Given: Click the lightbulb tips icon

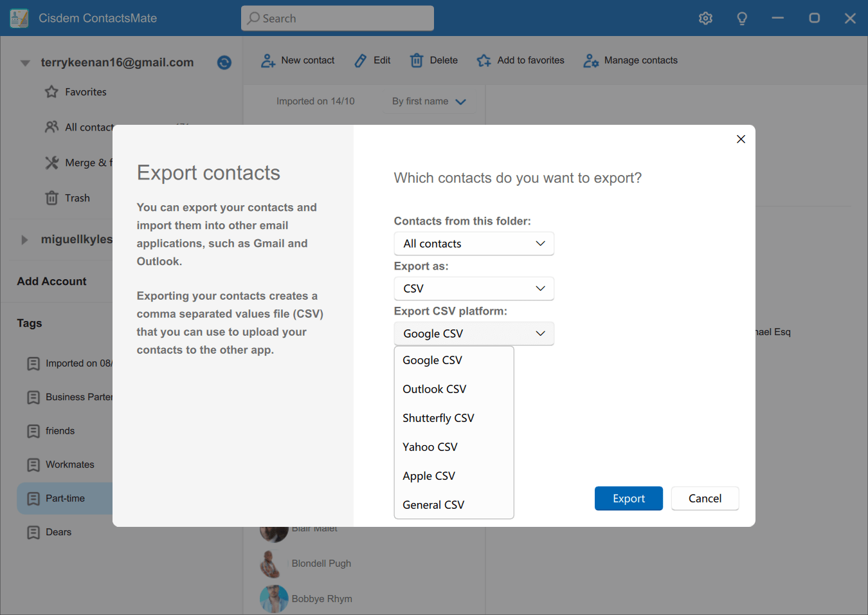Looking at the screenshot, I should coord(741,18).
